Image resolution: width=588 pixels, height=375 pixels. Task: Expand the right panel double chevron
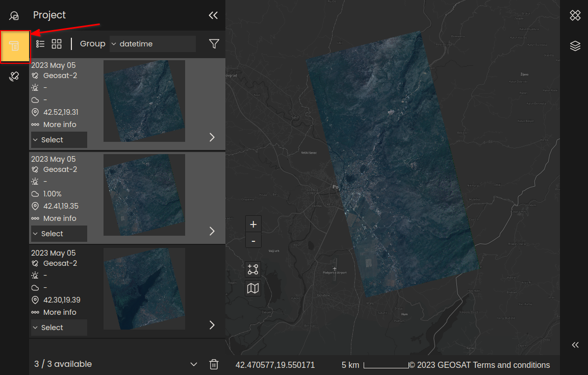click(575, 345)
